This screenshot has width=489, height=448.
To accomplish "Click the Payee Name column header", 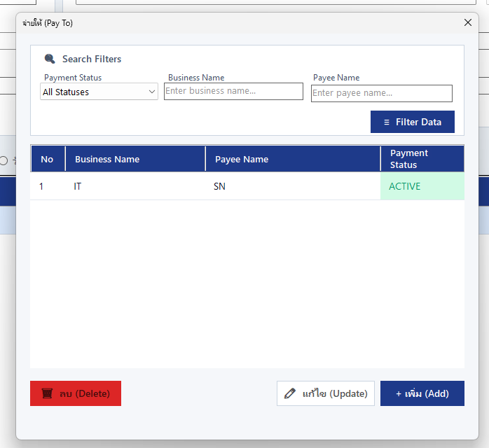I will [293, 159].
